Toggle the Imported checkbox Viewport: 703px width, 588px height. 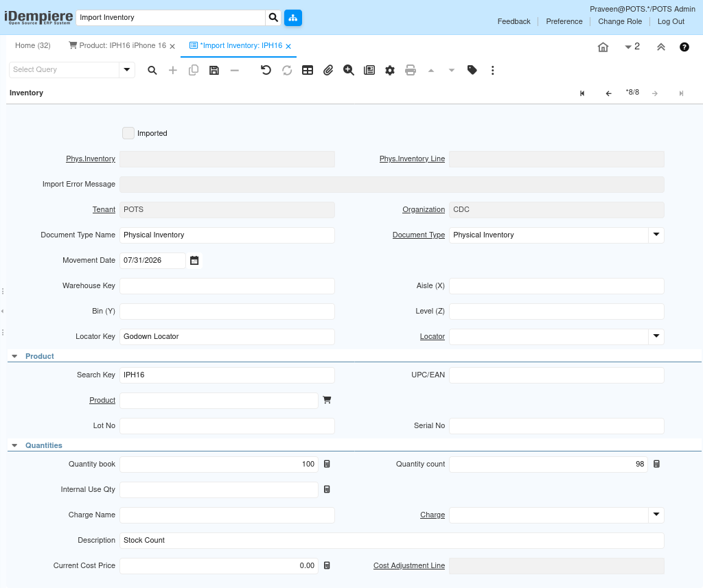click(x=128, y=133)
